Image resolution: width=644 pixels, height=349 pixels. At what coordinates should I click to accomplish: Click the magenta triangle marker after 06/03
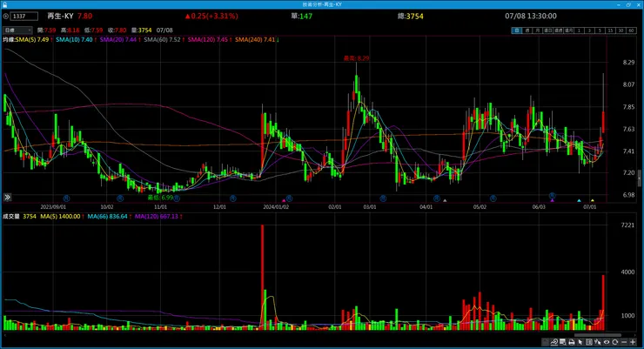[x=553, y=200]
